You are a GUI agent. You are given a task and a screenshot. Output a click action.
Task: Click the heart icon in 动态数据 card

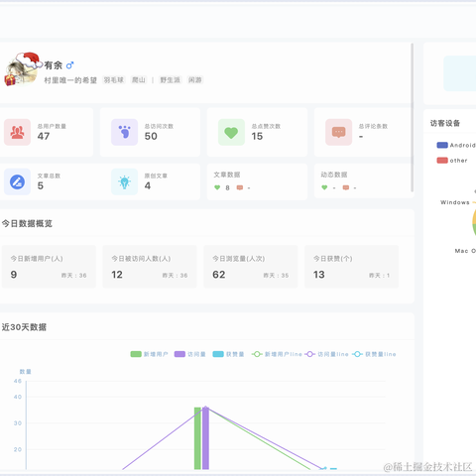pos(324,187)
